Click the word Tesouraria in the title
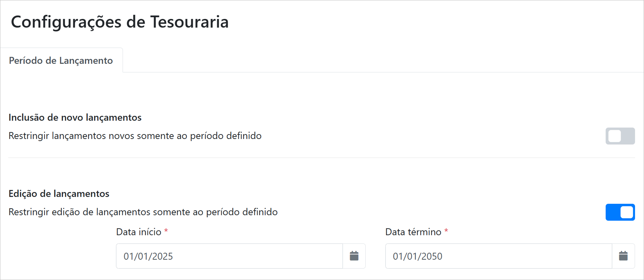 click(189, 22)
